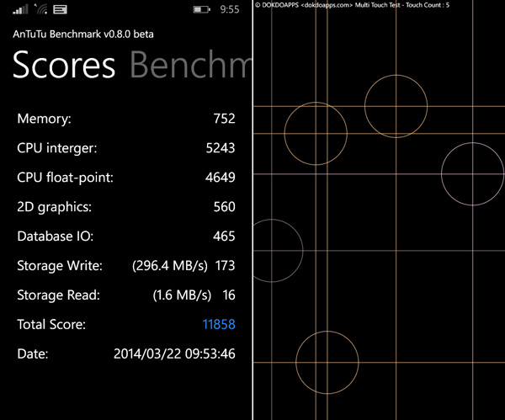Tap the message notification icon in status bar
Image resolution: width=505 pixels, height=420 pixels.
61,10
